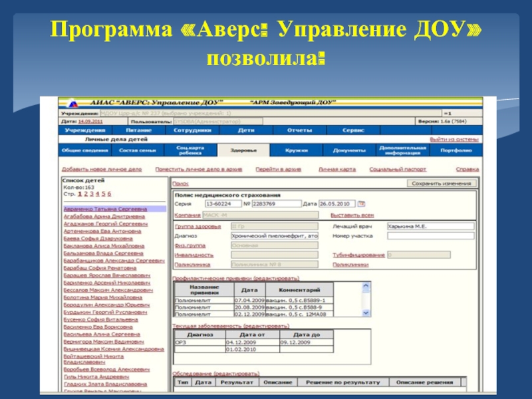532x399 pixels.
Task: Click the Номер участка input field
Action: coord(430,236)
